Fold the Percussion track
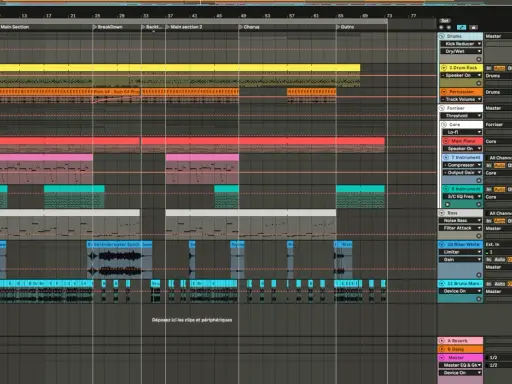This screenshot has height=384, width=512. tap(444, 92)
